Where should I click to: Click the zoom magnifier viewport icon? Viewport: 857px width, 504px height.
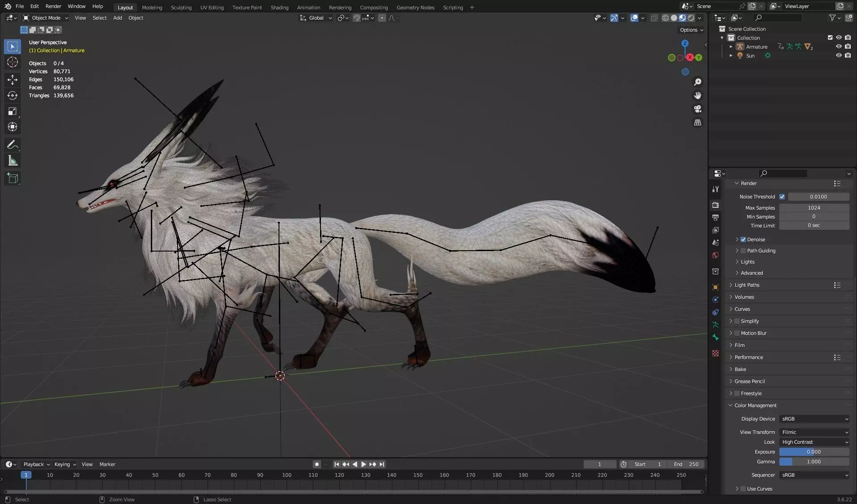coord(698,82)
